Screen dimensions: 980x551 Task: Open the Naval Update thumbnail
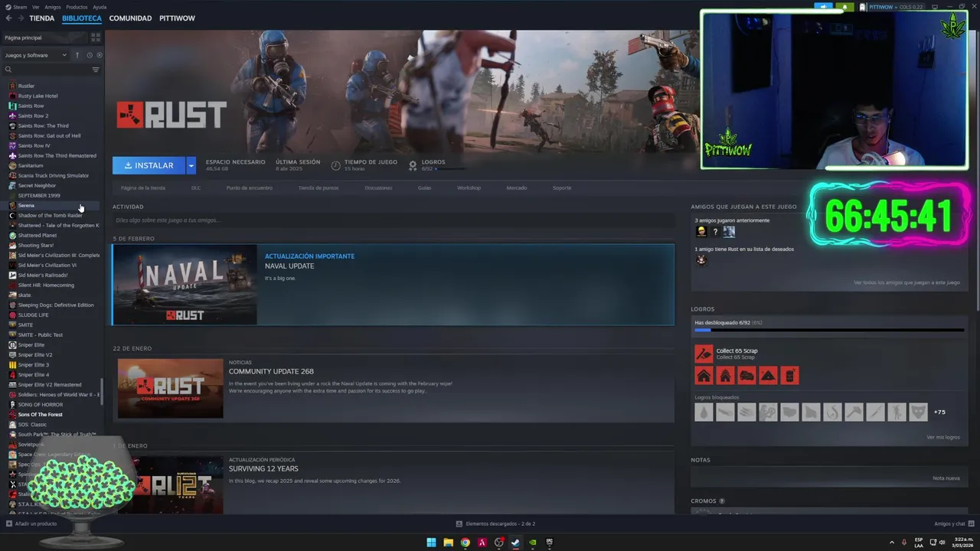185,285
